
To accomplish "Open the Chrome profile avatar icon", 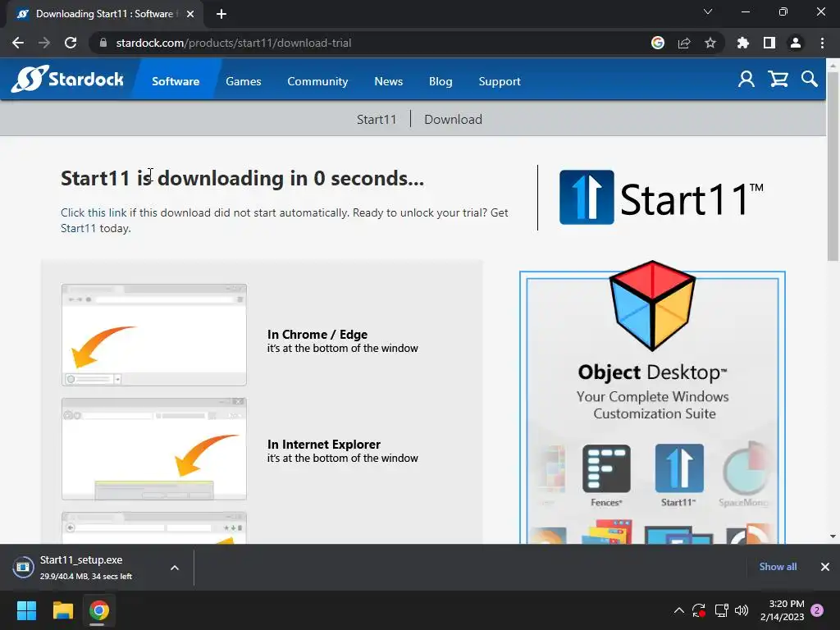I will pos(796,43).
